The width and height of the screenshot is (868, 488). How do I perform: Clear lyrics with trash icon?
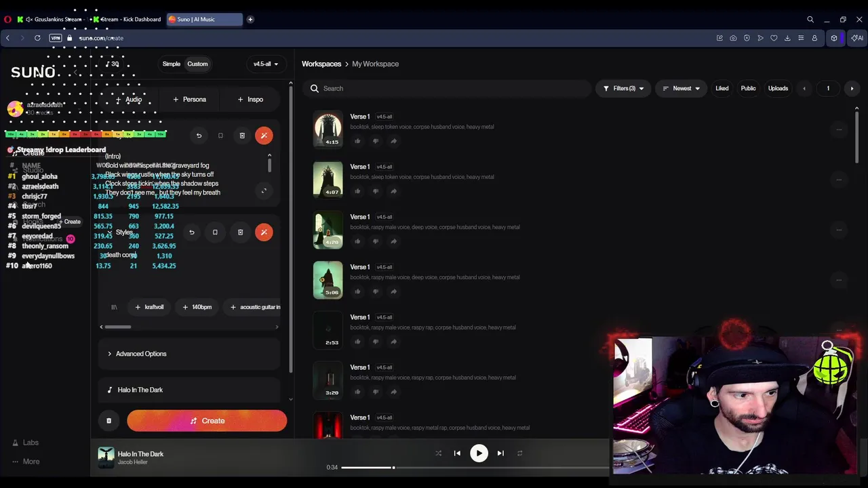[x=242, y=136]
